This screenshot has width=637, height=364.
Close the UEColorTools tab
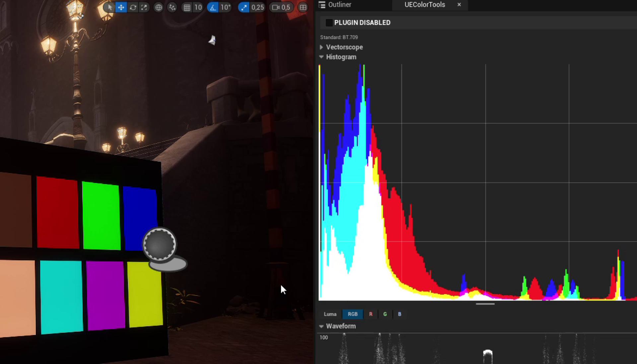point(459,5)
